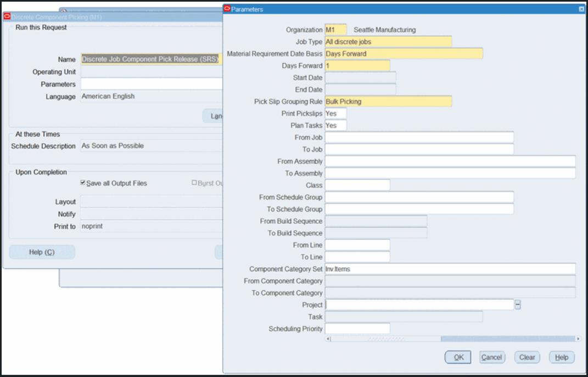Screen dimensions: 588x377
Task: Click the From Job field
Action: (x=419, y=137)
